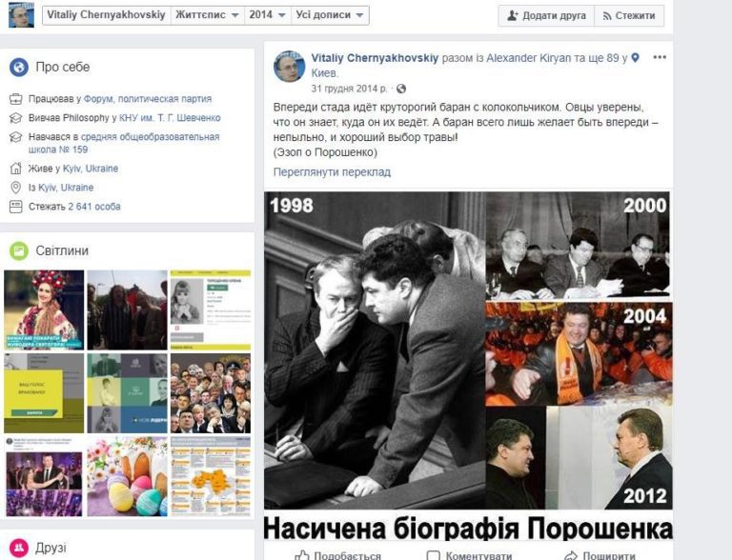
Task: Open the 2014 year dropdown
Action: click(x=268, y=15)
